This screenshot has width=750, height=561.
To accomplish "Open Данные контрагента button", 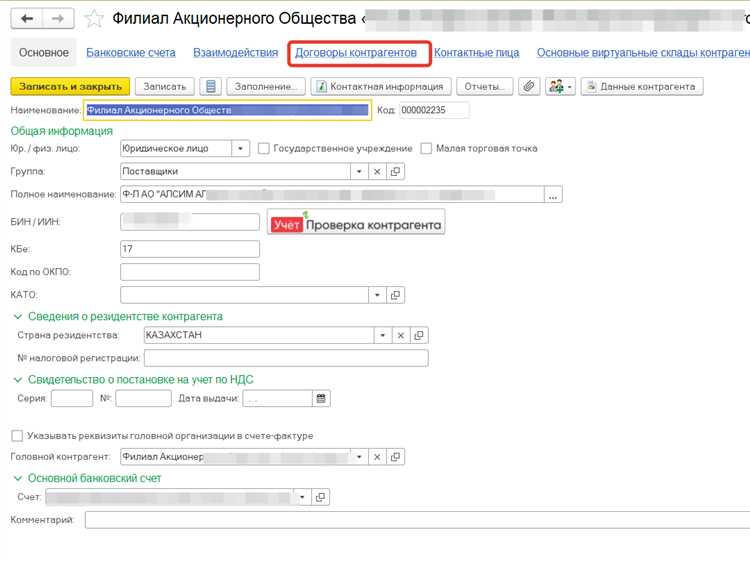I will pyautogui.click(x=642, y=87).
